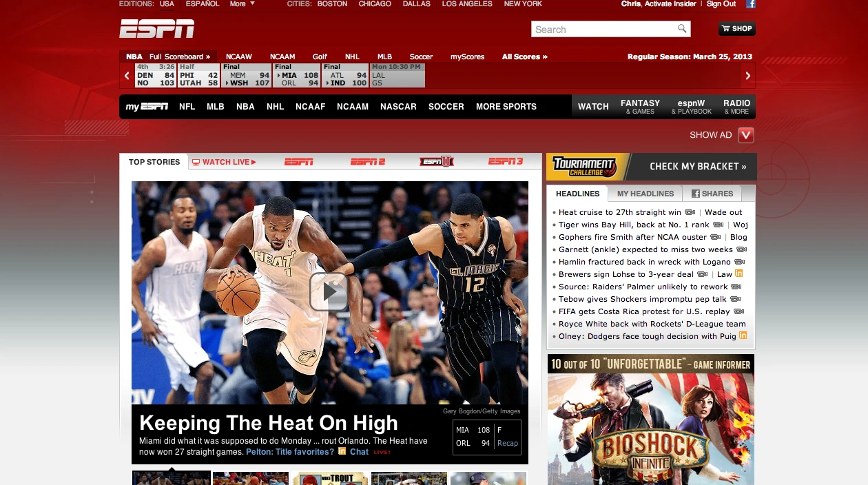Open Radio & More menu
This screenshot has width=868, height=485.
tap(736, 107)
